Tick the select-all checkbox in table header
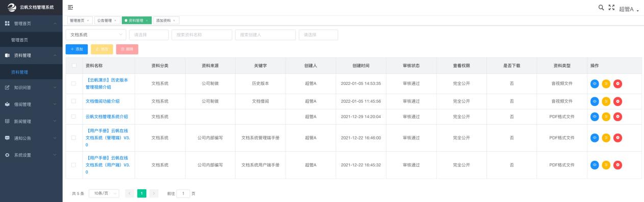Viewport: 644px width, 202px height. tap(74, 66)
